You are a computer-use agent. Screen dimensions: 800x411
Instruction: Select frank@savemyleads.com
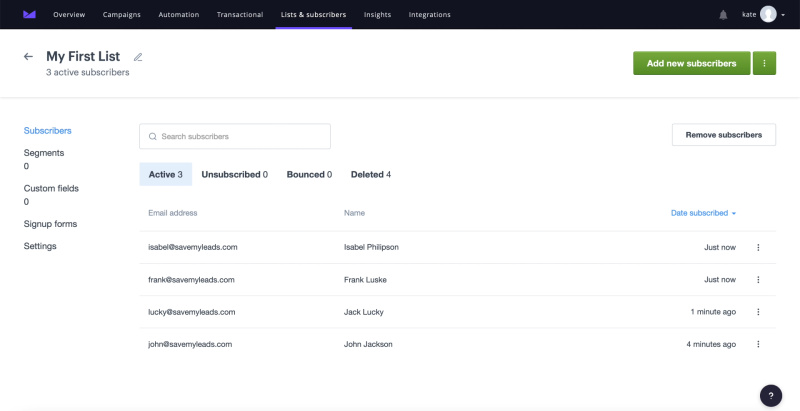191,279
